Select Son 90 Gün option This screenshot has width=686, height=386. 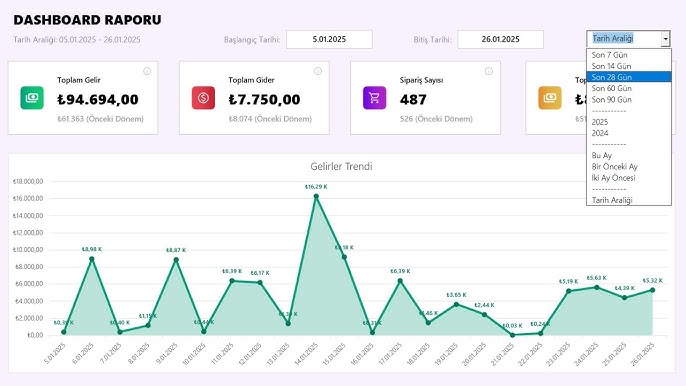click(629, 99)
